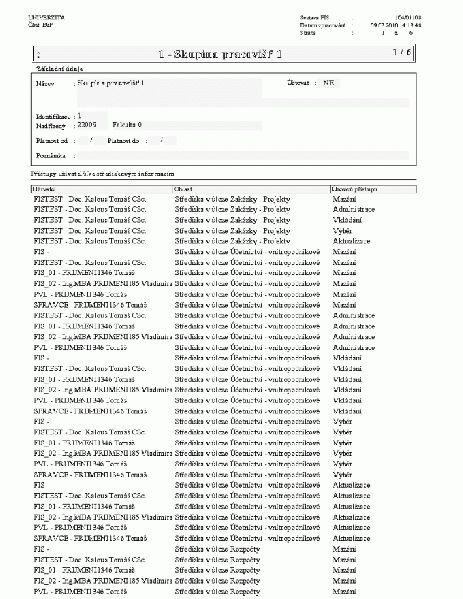The image size is (463, 599).
Task: Click 'Mazání' in the FIS_01 Rozpočty row
Action: 344,570
